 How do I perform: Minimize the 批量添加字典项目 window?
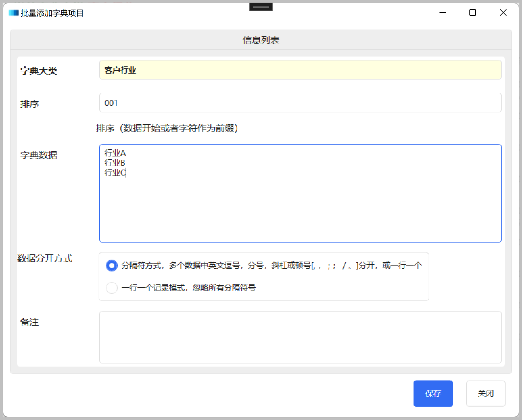443,13
